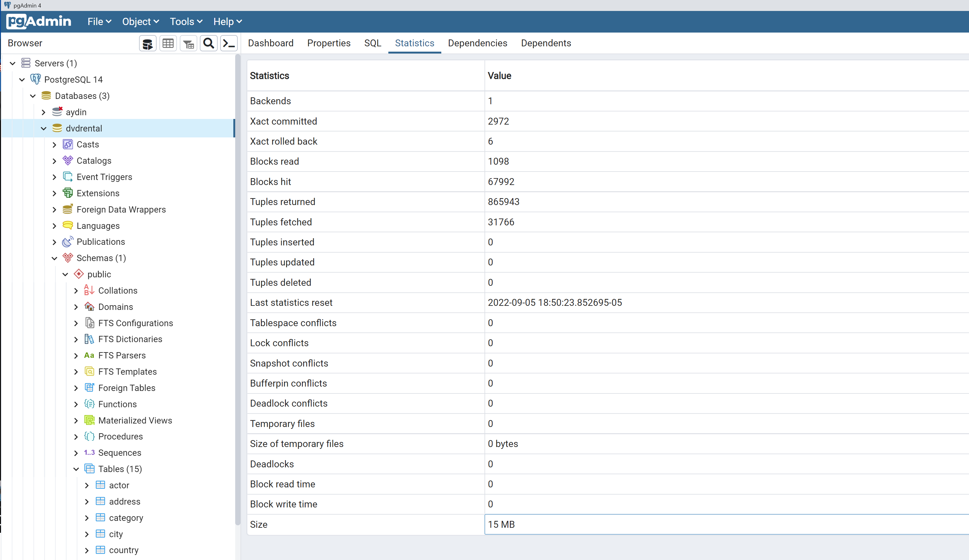This screenshot has height=560, width=969.
Task: Select the country table in tree
Action: click(123, 550)
